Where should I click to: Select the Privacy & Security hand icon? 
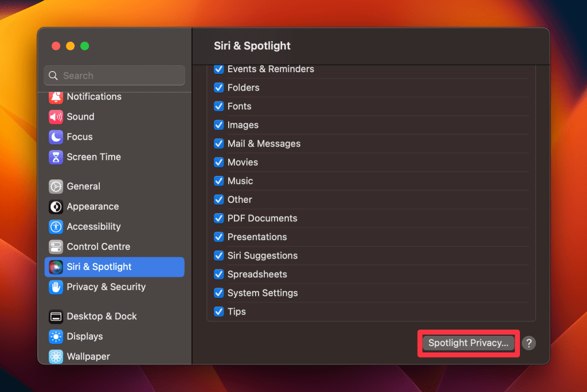[56, 287]
